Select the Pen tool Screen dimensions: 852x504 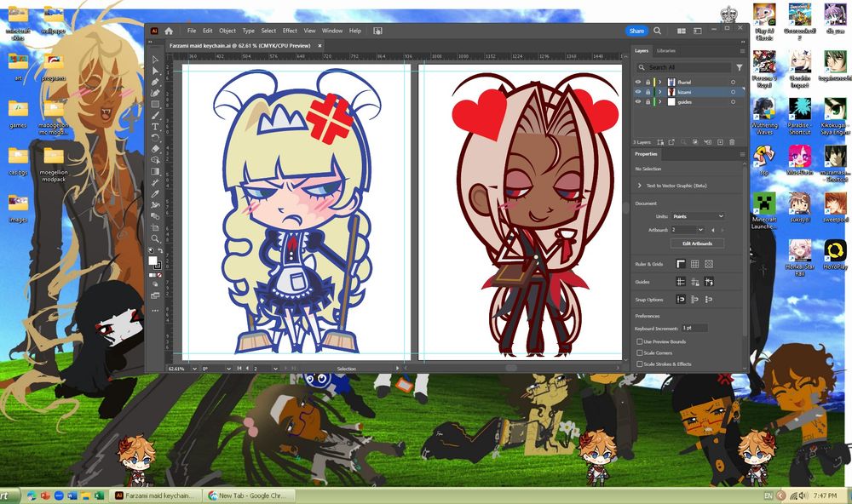click(x=155, y=82)
